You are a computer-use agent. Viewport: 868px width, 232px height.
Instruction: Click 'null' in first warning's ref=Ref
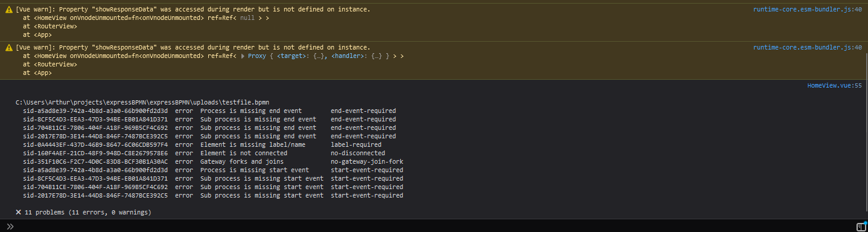click(247, 18)
